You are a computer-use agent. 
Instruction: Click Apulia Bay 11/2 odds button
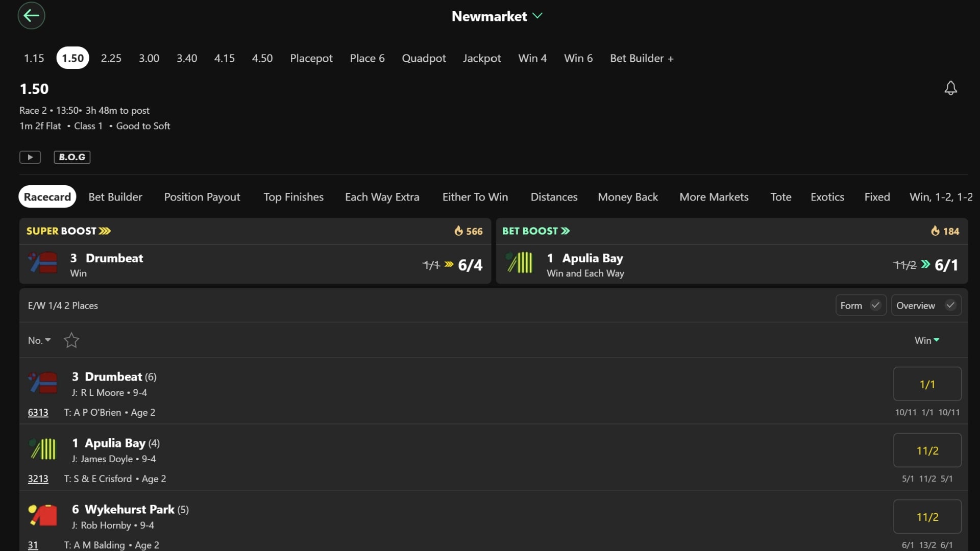pyautogui.click(x=927, y=450)
